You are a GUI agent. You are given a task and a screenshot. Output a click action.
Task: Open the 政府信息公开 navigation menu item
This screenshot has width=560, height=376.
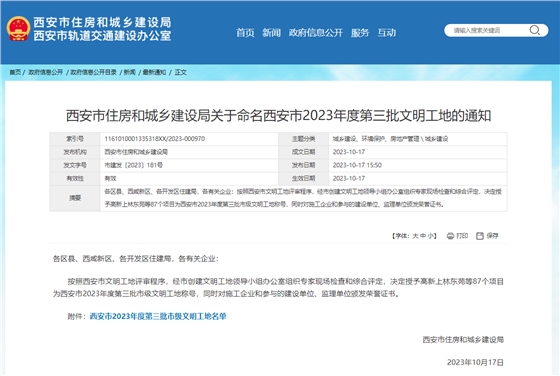316,33
